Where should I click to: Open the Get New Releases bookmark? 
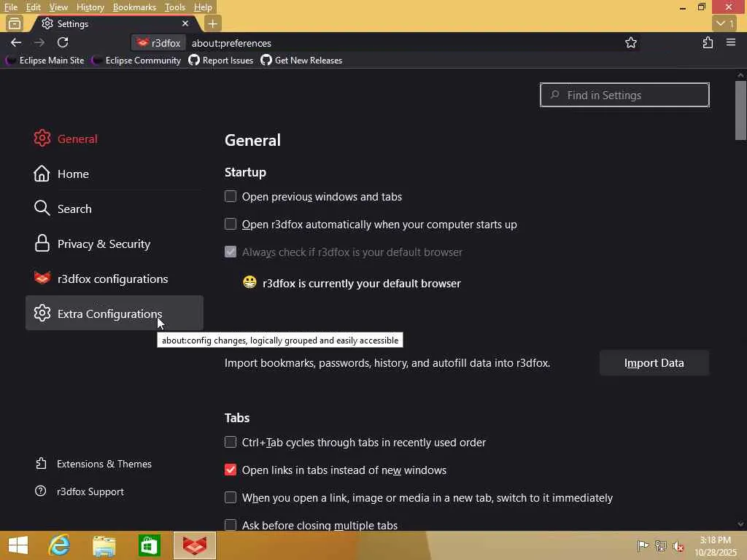301,61
